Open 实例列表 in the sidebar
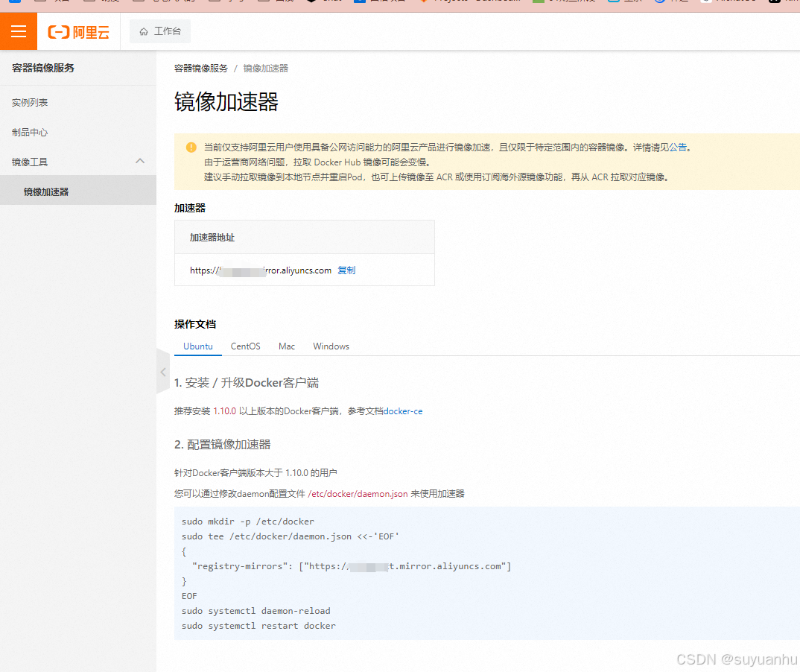 30,103
